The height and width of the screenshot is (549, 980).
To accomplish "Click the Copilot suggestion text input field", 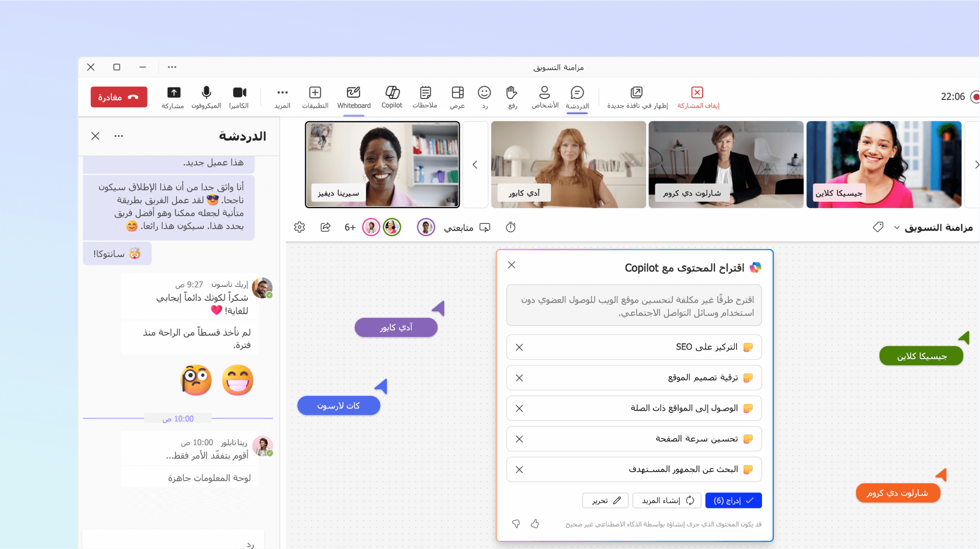I will (x=635, y=305).
